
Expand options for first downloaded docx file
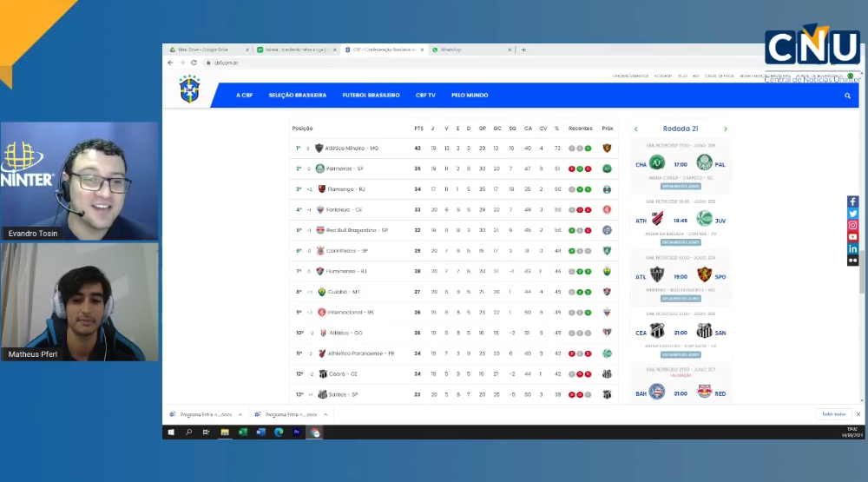(x=240, y=414)
